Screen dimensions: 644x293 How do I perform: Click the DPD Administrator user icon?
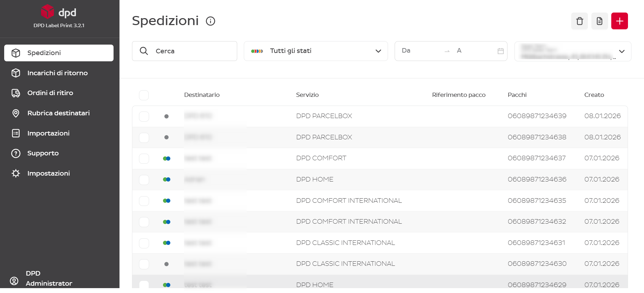pos(14,281)
